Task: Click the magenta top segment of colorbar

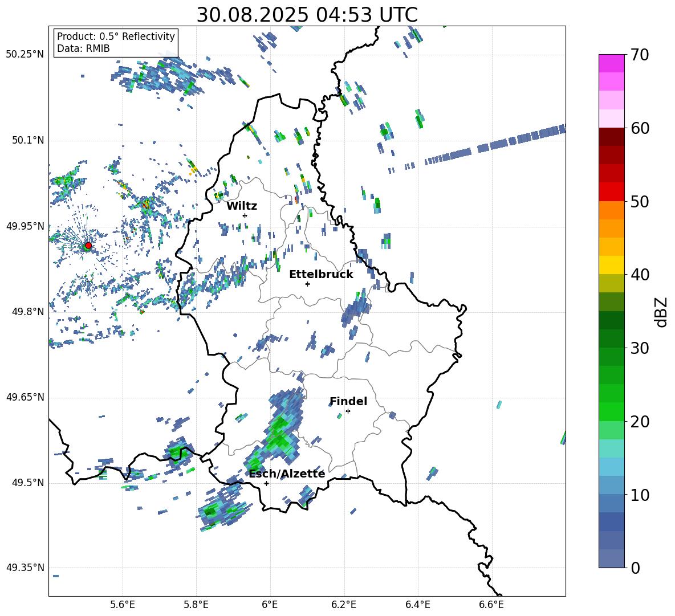Action: coord(611,64)
